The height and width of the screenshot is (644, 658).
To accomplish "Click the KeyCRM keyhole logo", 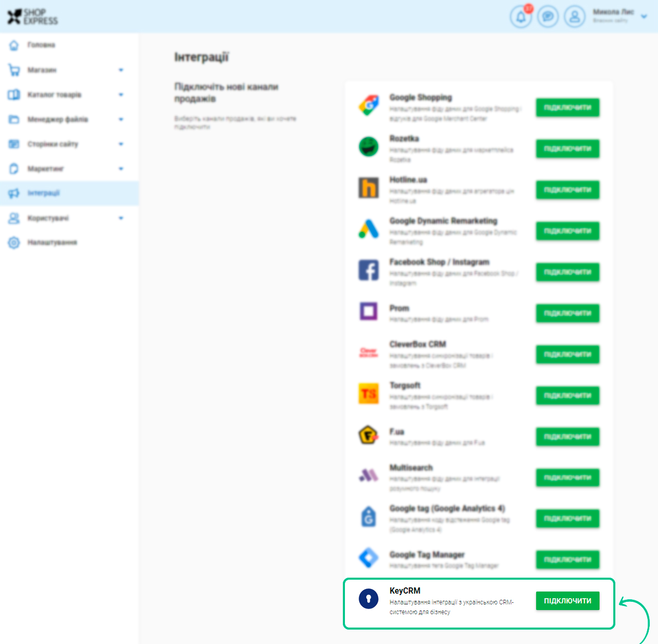I will pos(369,599).
